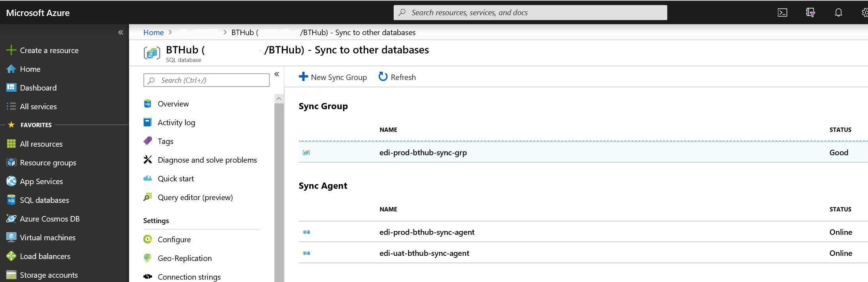868x282 pixels.
Task: Open the settings gear in the top bar
Action: (x=865, y=12)
